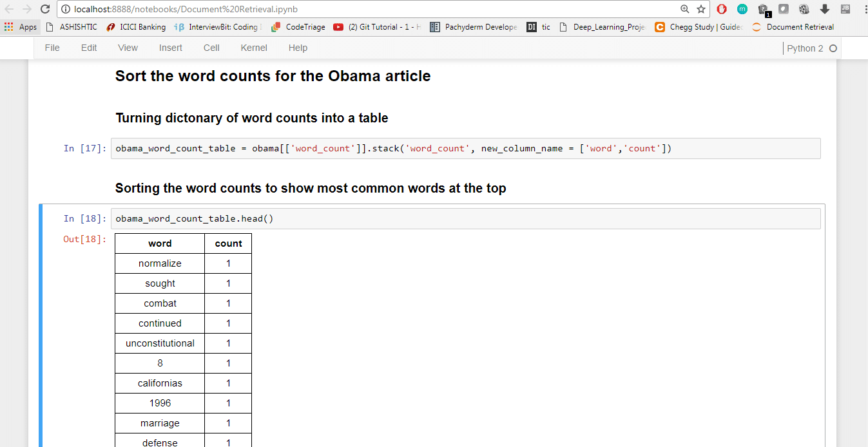Reload the notebook page

coord(45,9)
